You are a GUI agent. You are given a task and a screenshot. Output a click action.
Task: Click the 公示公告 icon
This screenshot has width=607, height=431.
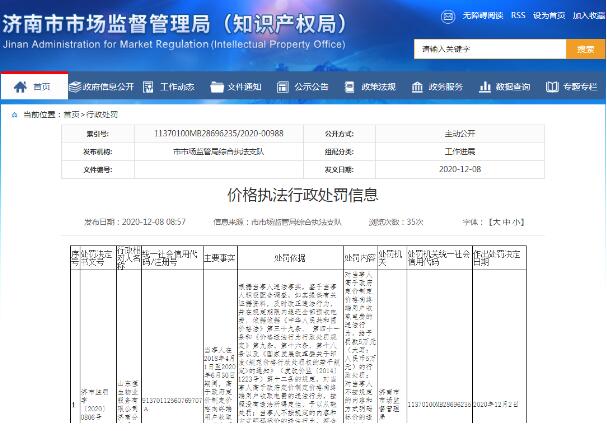tap(284, 87)
